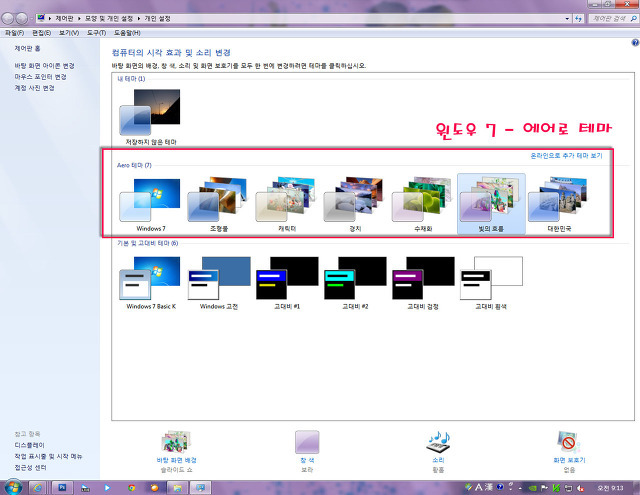Open 마우스 포인터 변경 link

click(x=40, y=77)
